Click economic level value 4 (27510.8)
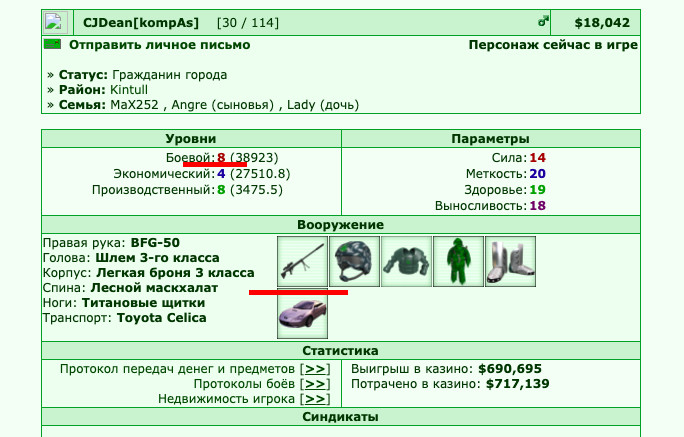The image size is (684, 437). coord(253,174)
